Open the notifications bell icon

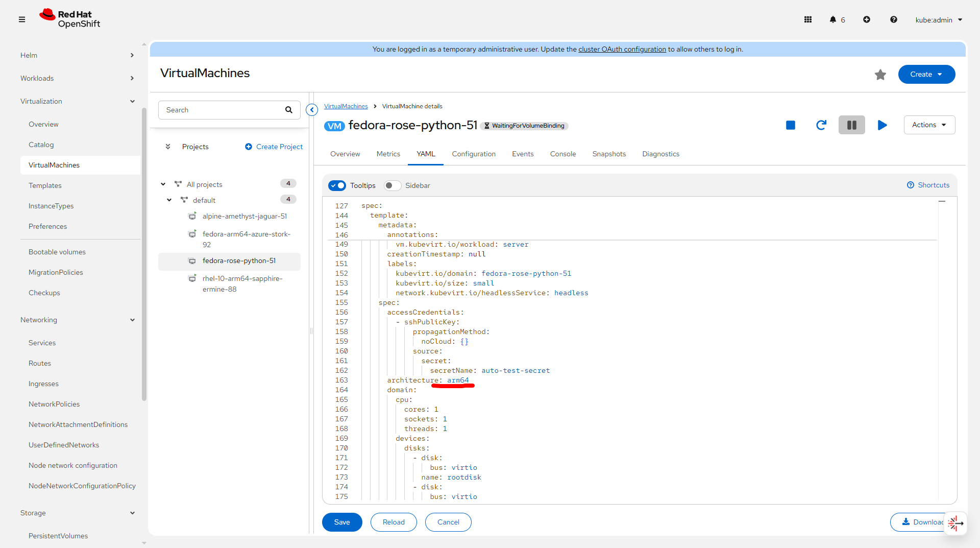(x=832, y=20)
